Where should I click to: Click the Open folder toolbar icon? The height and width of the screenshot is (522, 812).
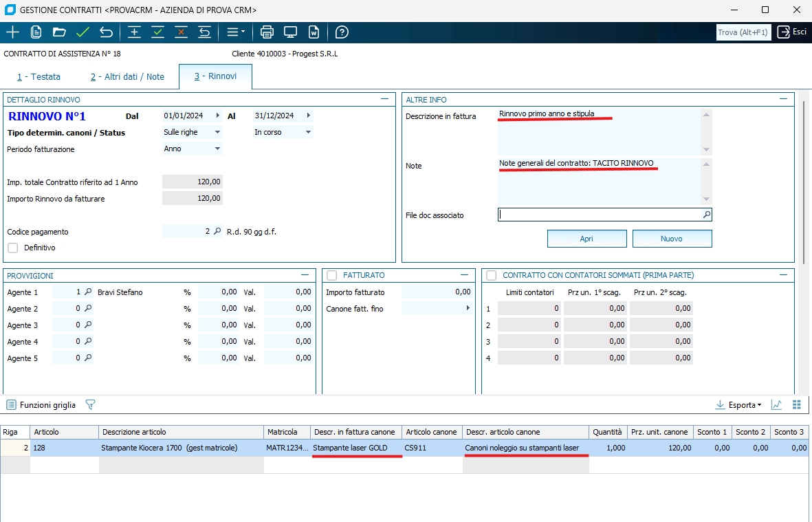point(59,32)
